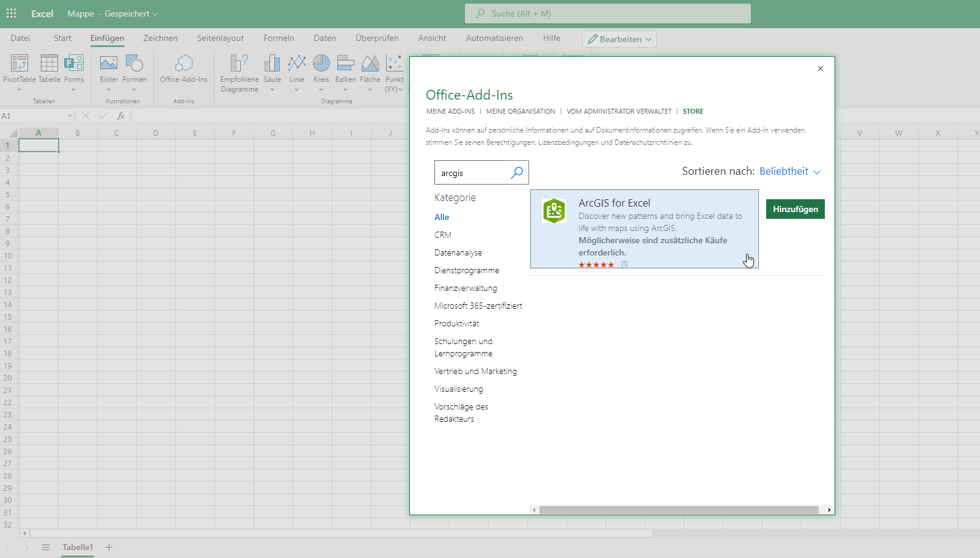Open the Sortieren nach Beliebtheit dropdown
This screenshot has height=558, width=980.
[790, 171]
